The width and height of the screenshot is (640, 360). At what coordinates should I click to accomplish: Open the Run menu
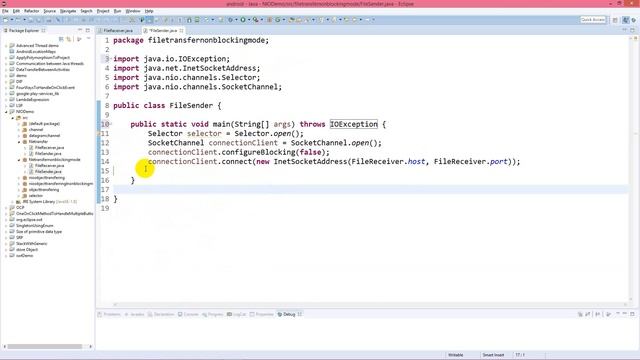tap(117, 11)
